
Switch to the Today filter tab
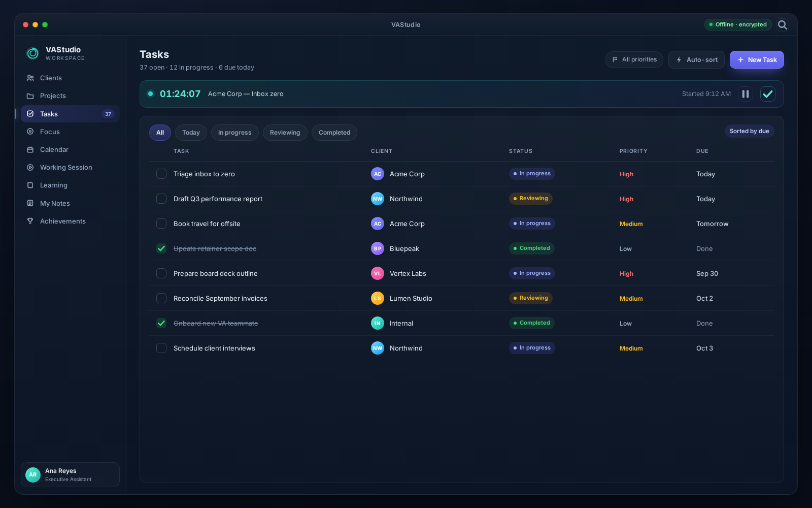pyautogui.click(x=191, y=133)
